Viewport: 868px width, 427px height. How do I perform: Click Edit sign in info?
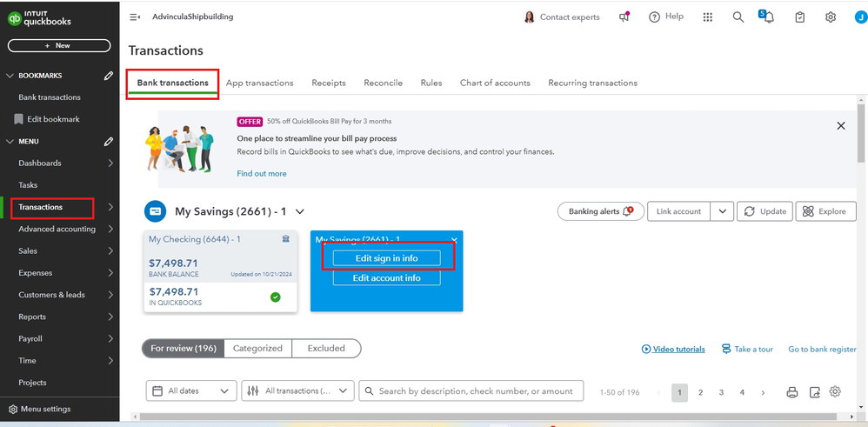click(386, 258)
